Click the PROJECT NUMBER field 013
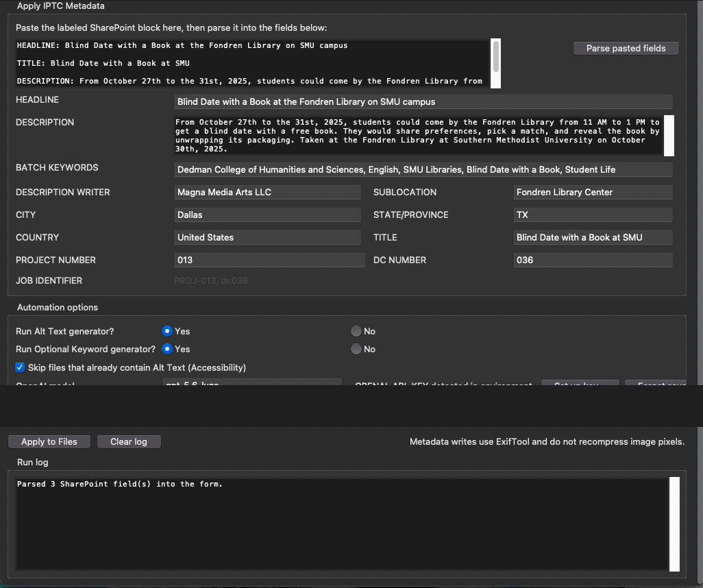 (x=269, y=260)
